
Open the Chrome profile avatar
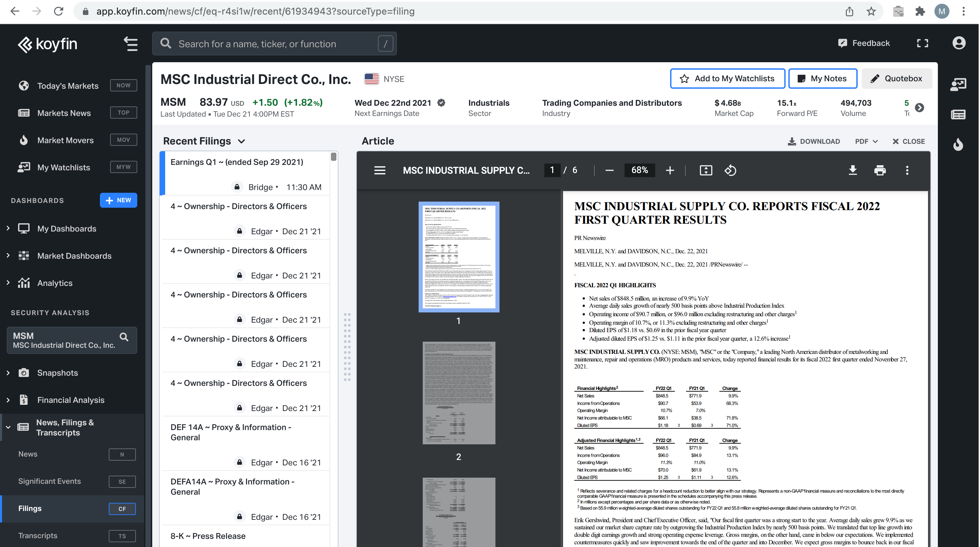[x=942, y=12]
